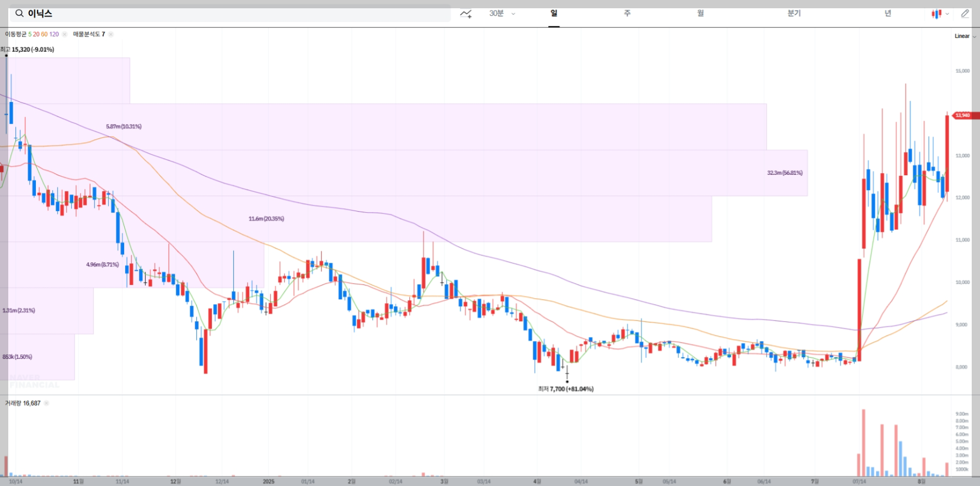This screenshot has height=486, width=980.
Task: Click the 4.96m (8.71%) volume profile label
Action: coord(103,265)
